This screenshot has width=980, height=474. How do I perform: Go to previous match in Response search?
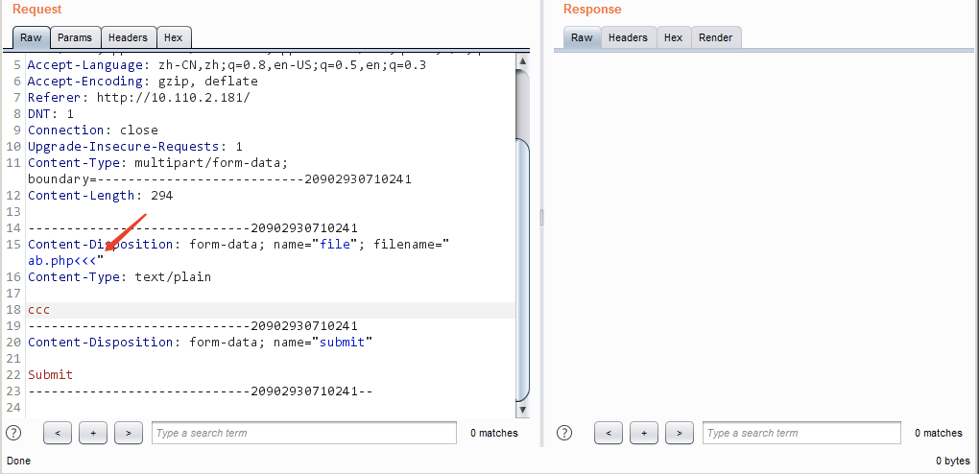coord(609,433)
